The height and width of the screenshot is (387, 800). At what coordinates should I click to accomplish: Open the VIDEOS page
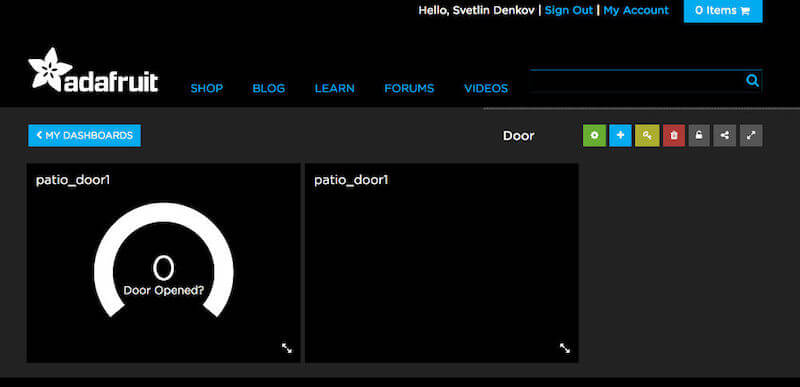486,89
